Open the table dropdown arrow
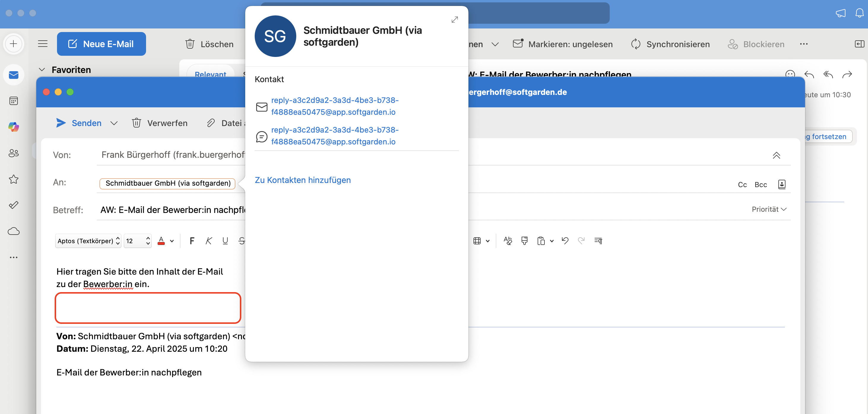This screenshot has height=414, width=868. click(x=487, y=241)
